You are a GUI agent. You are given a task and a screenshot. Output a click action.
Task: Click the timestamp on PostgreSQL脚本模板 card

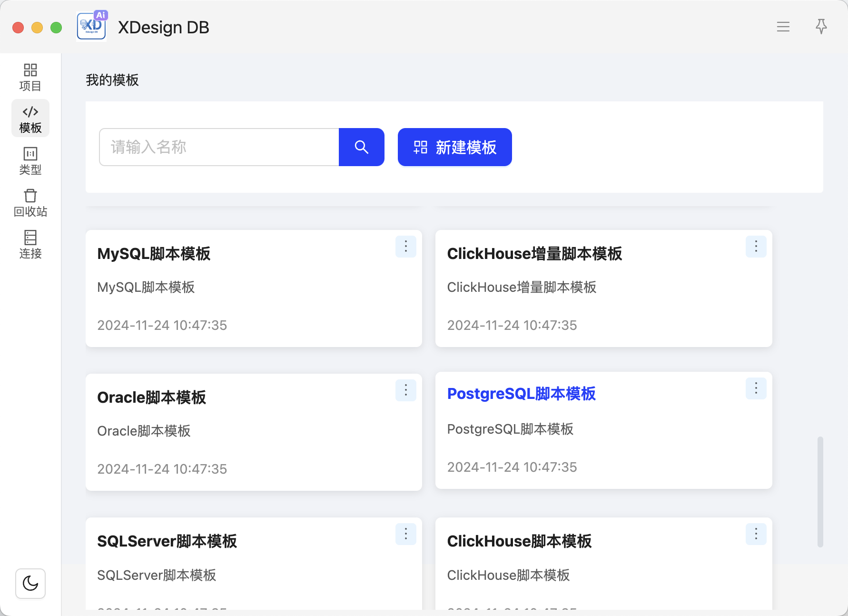click(512, 467)
